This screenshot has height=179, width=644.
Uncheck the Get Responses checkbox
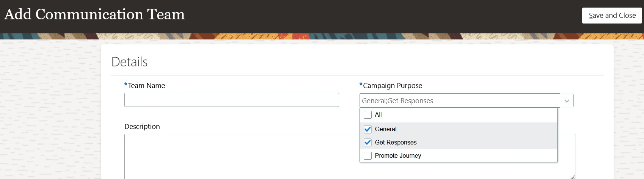click(x=368, y=142)
